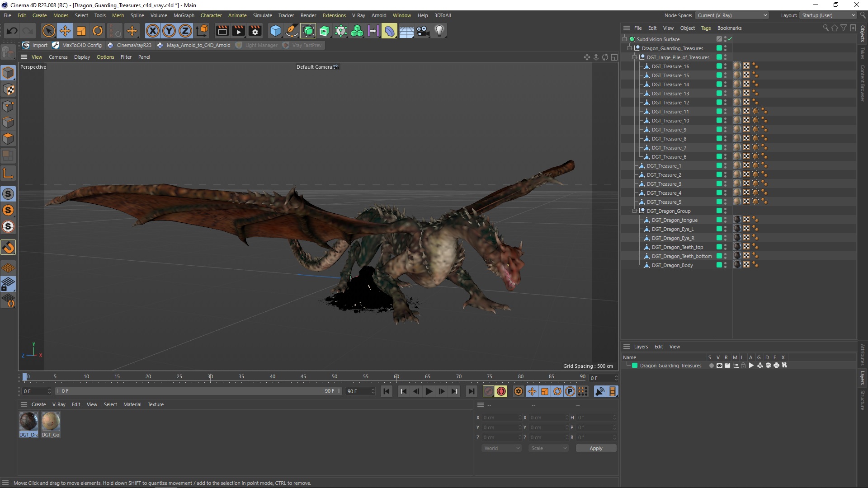
Task: Select the Live Selection tool
Action: [48, 31]
